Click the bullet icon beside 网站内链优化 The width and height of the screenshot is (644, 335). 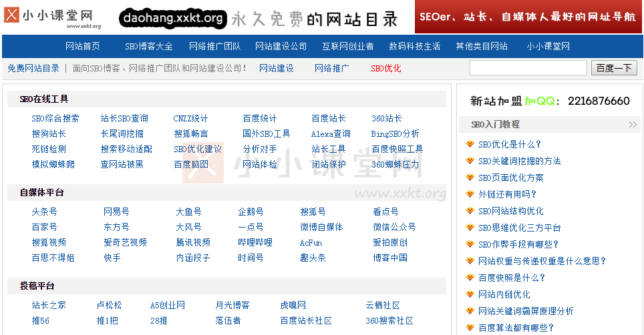(x=470, y=294)
